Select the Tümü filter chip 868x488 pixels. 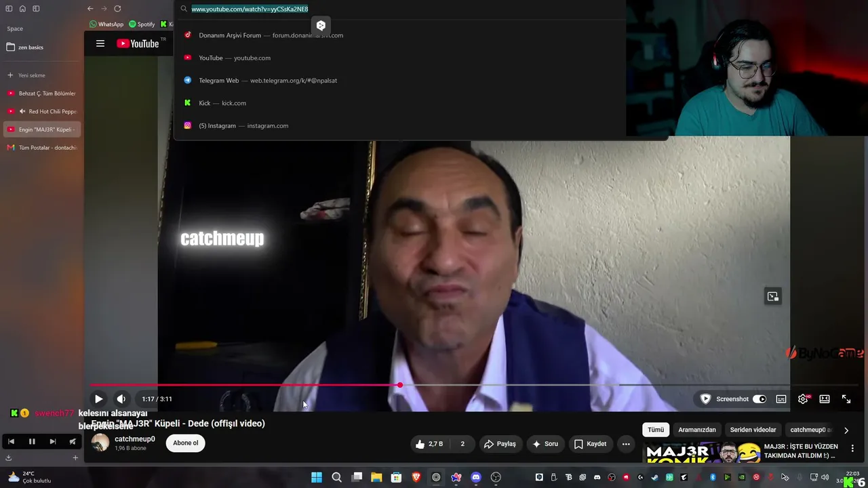tap(656, 430)
